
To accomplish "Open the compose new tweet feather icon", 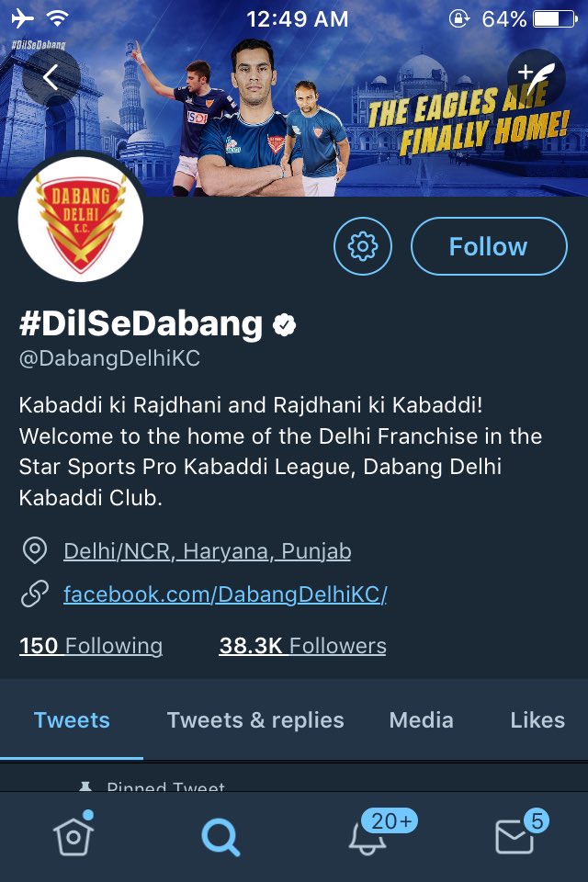I will [x=536, y=77].
